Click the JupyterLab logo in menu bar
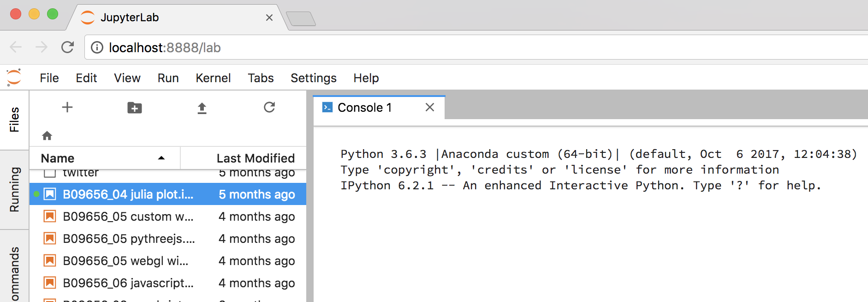868x302 pixels. click(14, 78)
